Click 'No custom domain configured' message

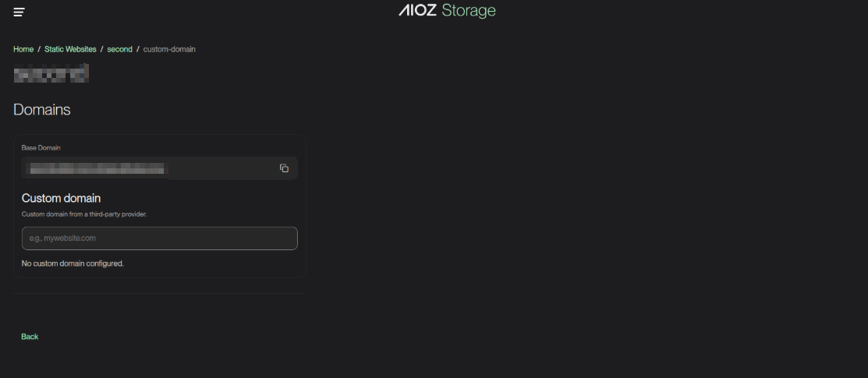[x=73, y=263]
